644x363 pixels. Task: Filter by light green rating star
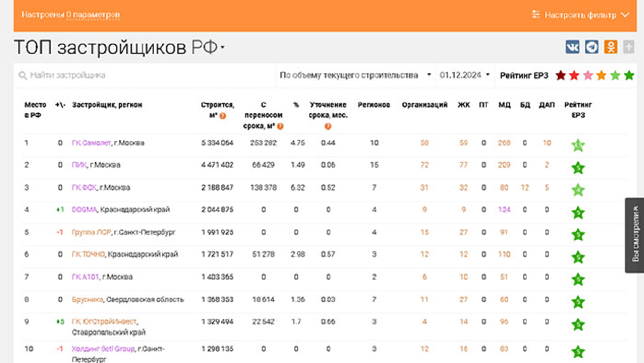click(615, 75)
